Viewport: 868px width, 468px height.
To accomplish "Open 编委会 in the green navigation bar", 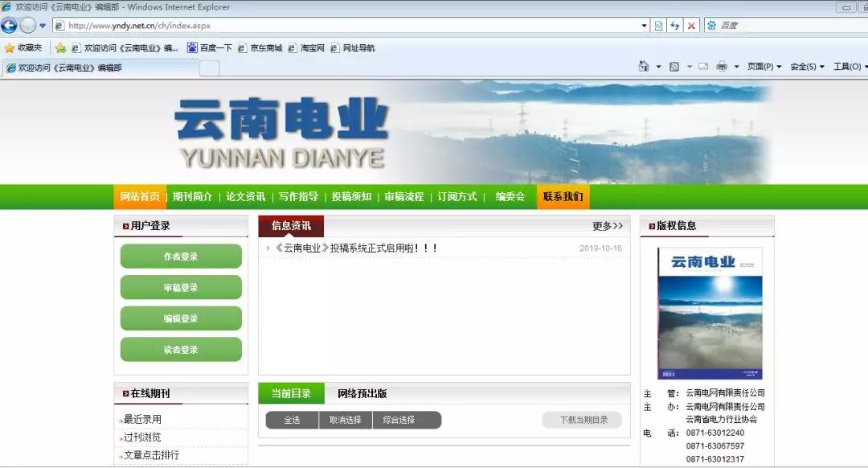I will pos(510,197).
